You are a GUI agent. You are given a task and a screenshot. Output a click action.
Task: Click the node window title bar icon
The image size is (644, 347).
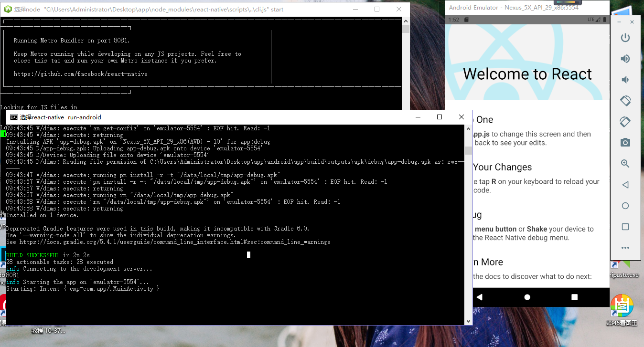[8, 9]
